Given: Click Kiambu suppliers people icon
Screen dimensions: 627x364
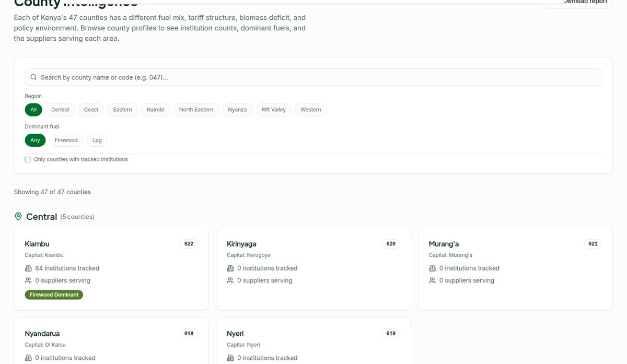Looking at the screenshot, I should pyautogui.click(x=28, y=280).
